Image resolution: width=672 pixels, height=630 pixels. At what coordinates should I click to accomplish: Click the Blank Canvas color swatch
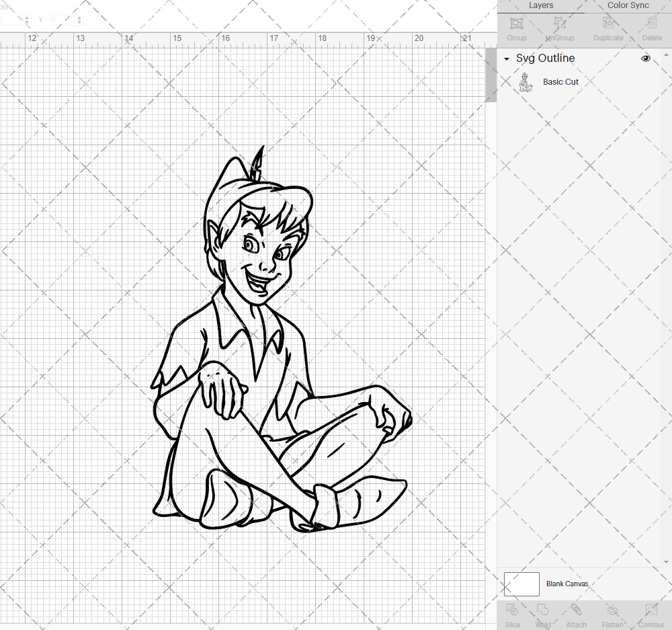[x=521, y=584]
